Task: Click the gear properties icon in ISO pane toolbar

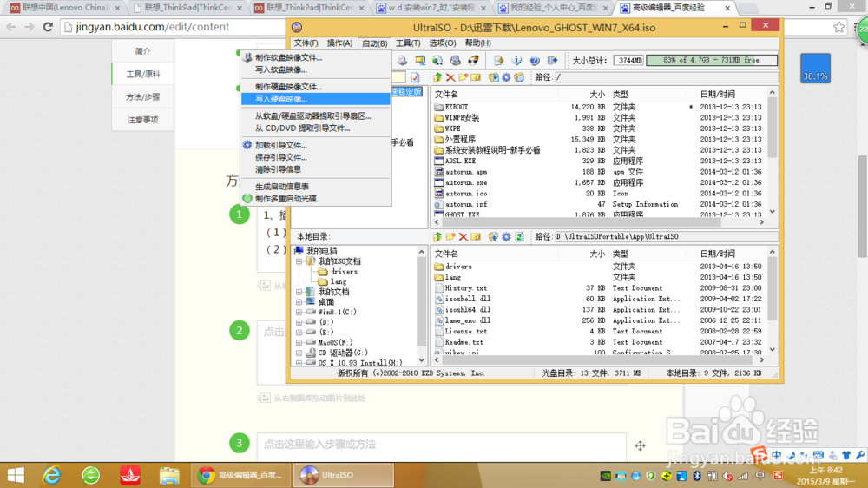Action: coord(506,77)
